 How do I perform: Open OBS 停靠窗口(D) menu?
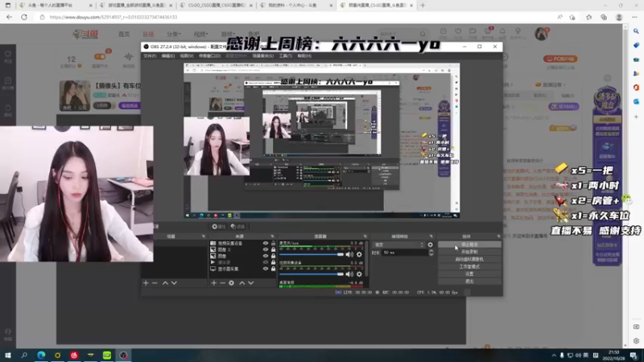point(209,56)
